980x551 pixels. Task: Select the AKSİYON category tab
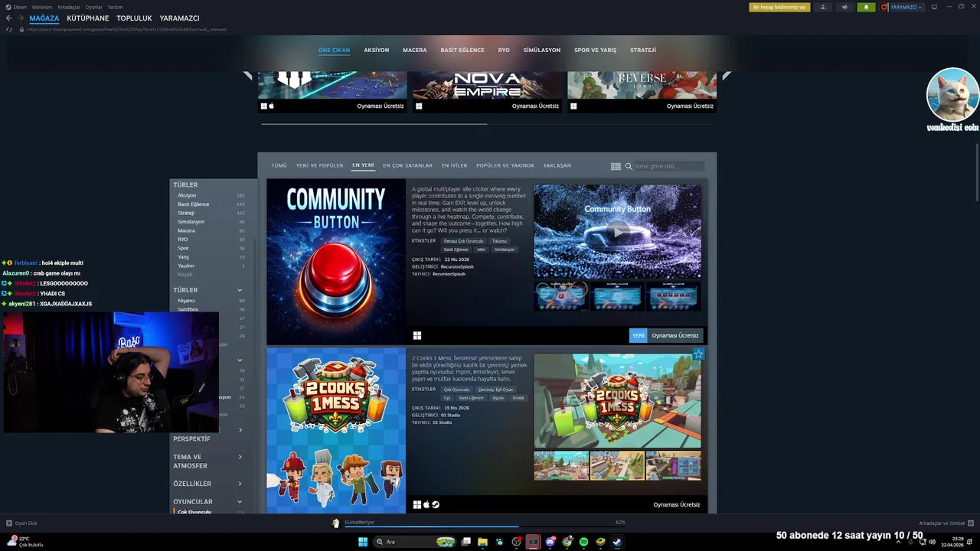377,50
